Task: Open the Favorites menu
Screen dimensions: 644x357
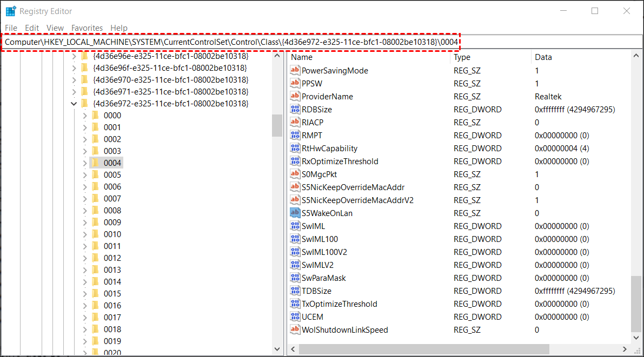Action: pos(87,28)
